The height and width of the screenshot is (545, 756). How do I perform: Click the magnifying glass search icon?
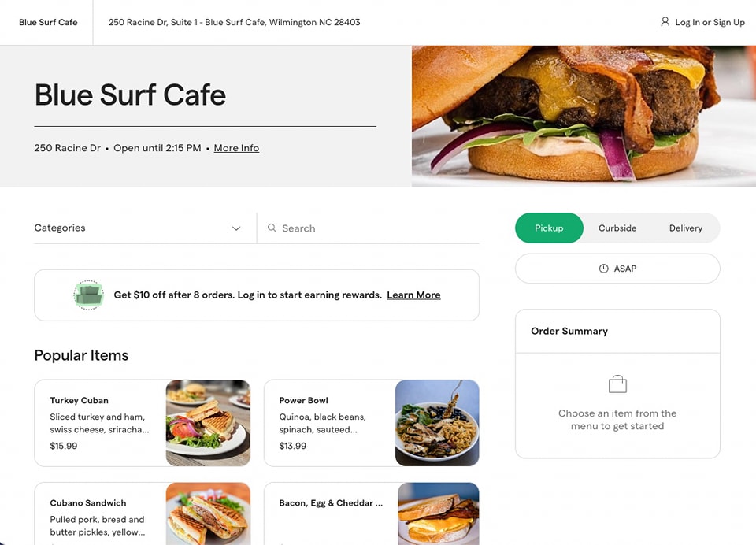point(272,228)
